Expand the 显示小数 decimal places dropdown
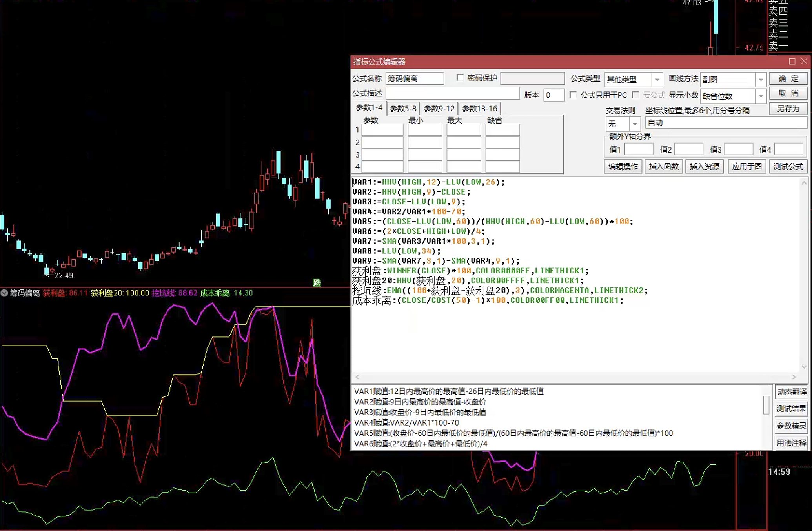The width and height of the screenshot is (812, 531). click(x=761, y=96)
